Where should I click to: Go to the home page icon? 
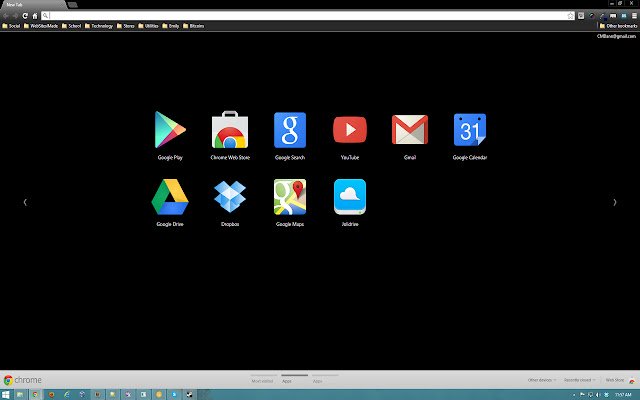[35, 16]
